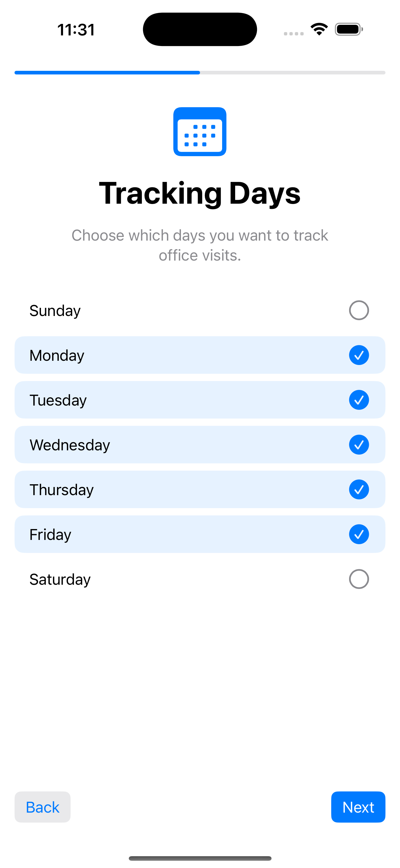Viewport: 400px width, 868px height.
Task: Tap the Wi-Fi status icon
Action: 319,29
